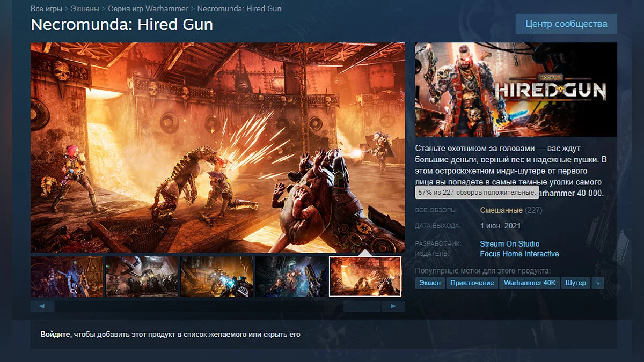Image resolution: width=644 pixels, height=362 pixels.
Task: Open developer 'Streum On Studio' link
Action: point(510,243)
